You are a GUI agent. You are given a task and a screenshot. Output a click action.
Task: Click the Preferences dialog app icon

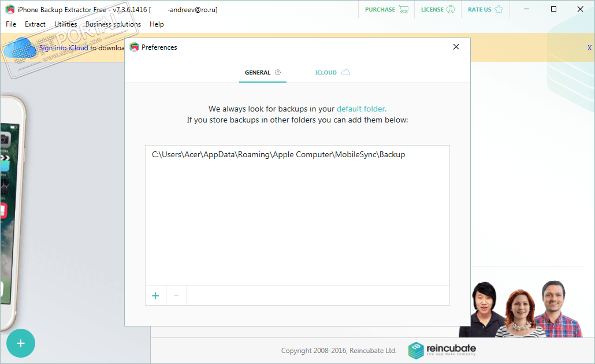(134, 47)
